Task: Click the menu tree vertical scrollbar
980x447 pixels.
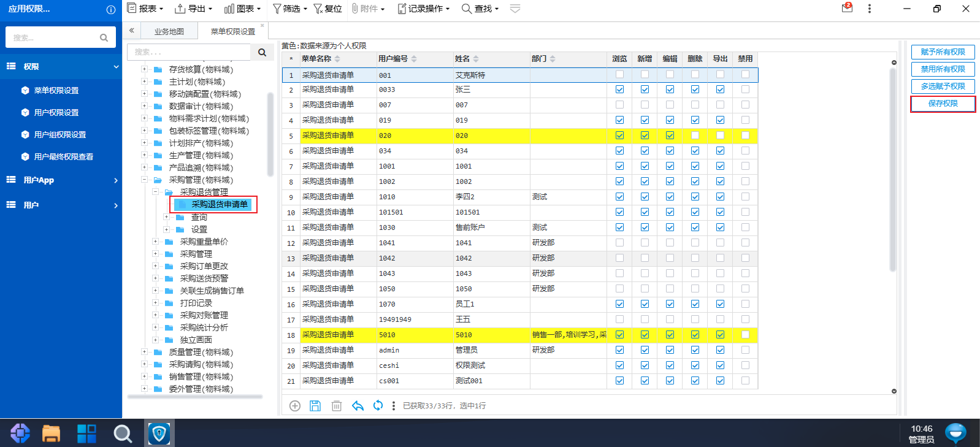Action: 270,134
